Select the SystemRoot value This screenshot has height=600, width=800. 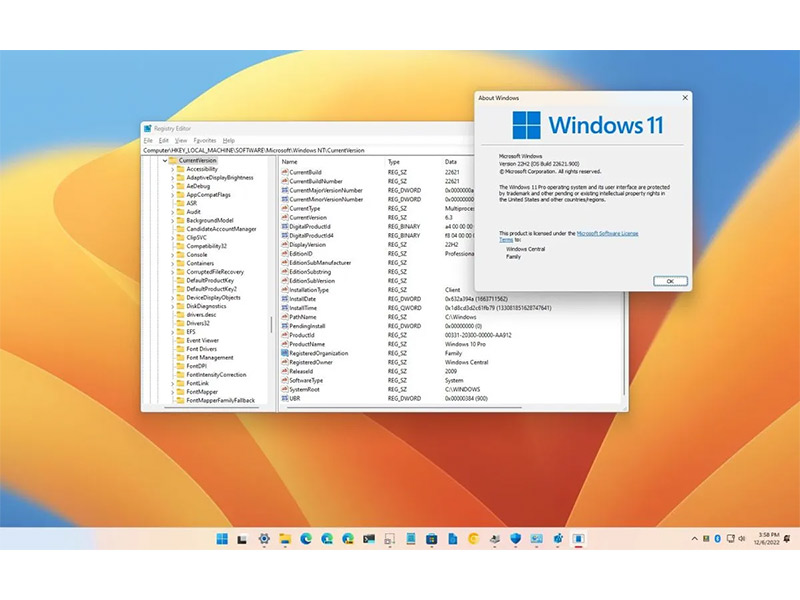coord(305,389)
